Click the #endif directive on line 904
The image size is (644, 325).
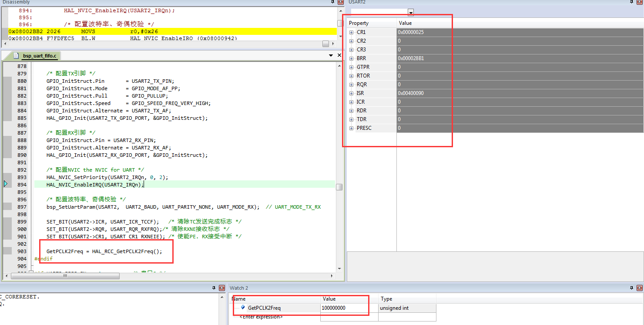point(44,259)
